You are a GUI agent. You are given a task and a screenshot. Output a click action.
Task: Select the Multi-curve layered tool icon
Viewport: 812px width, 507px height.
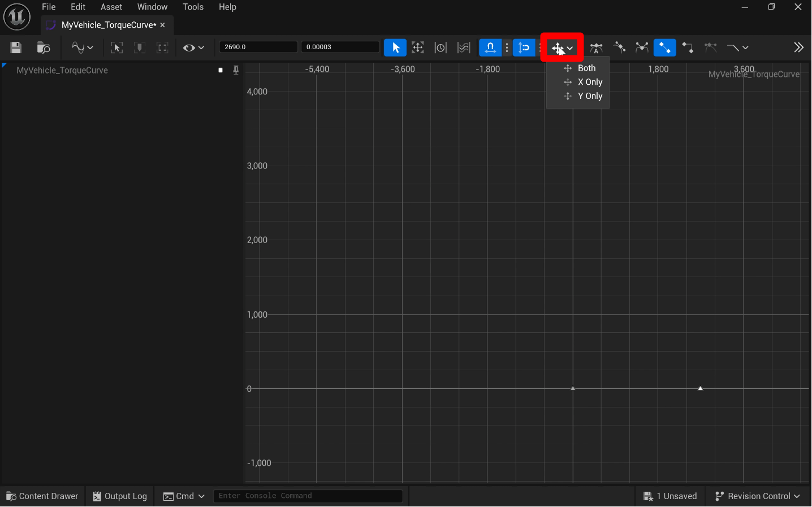point(464,47)
